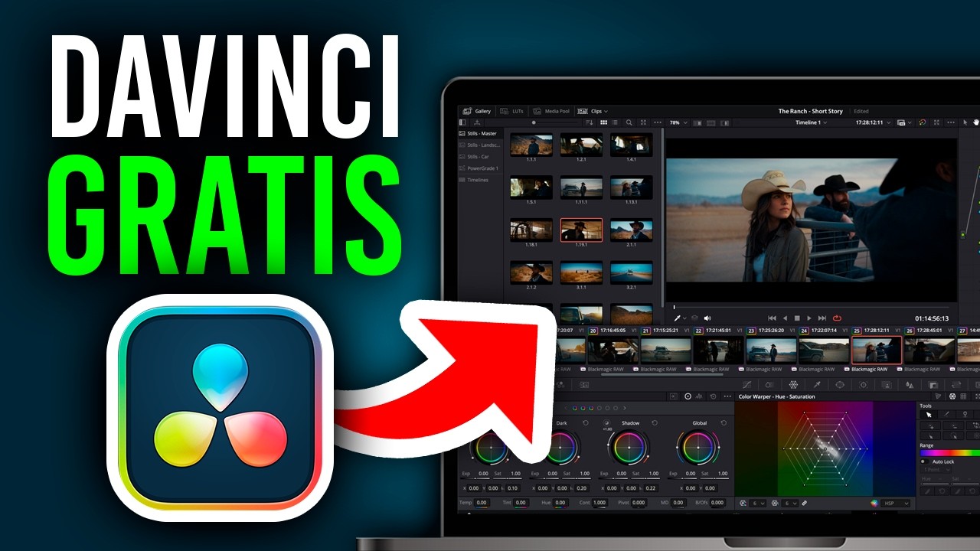Click the play reverse button

pos(784,318)
